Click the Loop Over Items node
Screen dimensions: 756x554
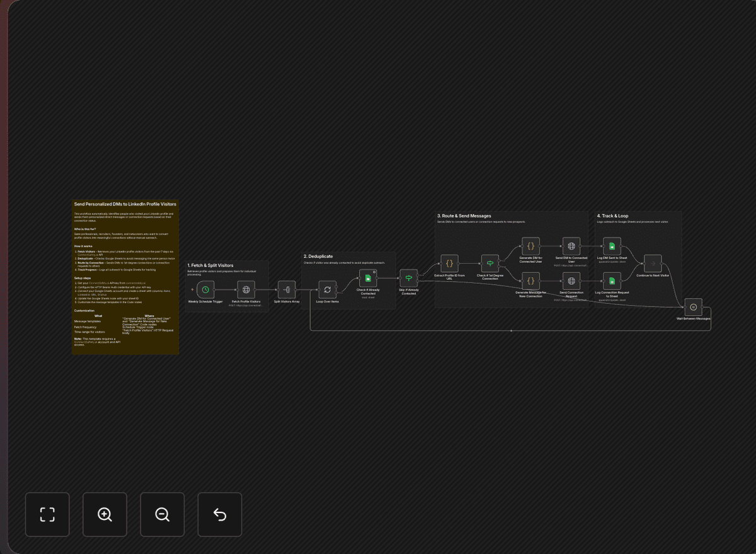[327, 289]
